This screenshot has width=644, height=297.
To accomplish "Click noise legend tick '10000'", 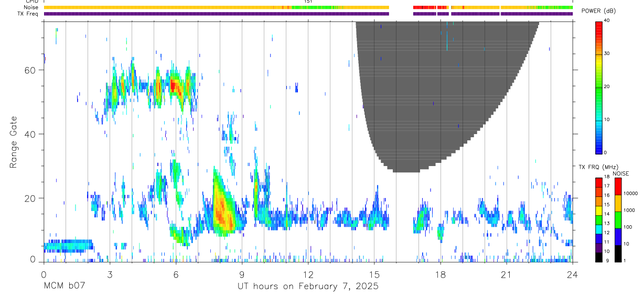I will click(x=631, y=194).
